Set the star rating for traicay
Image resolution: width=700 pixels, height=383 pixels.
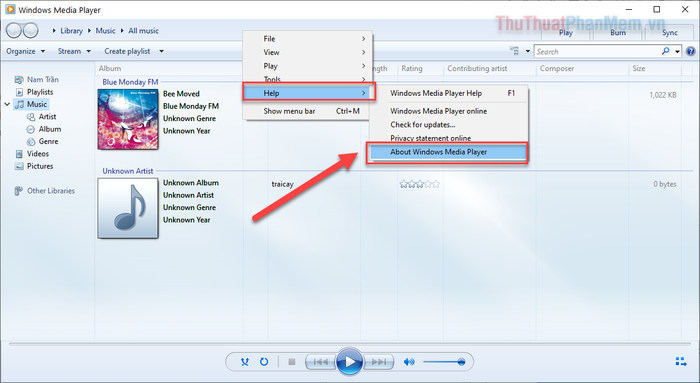pos(420,184)
